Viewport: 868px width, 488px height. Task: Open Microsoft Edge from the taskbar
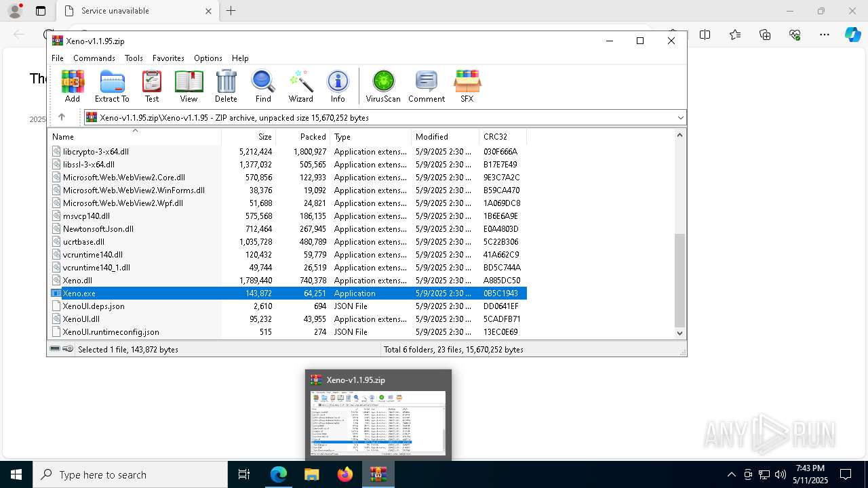pyautogui.click(x=279, y=474)
